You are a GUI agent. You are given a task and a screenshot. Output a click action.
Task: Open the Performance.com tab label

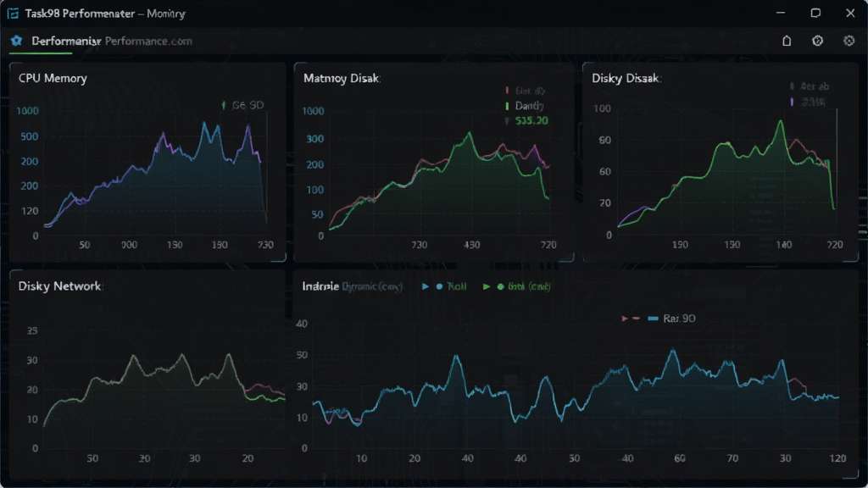148,41
